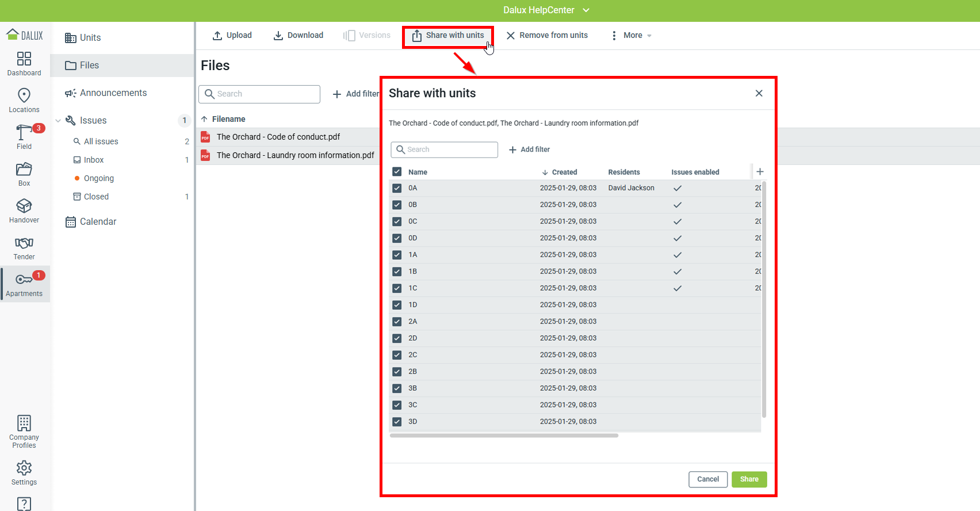Click the green Share button
980x511 pixels.
point(749,479)
